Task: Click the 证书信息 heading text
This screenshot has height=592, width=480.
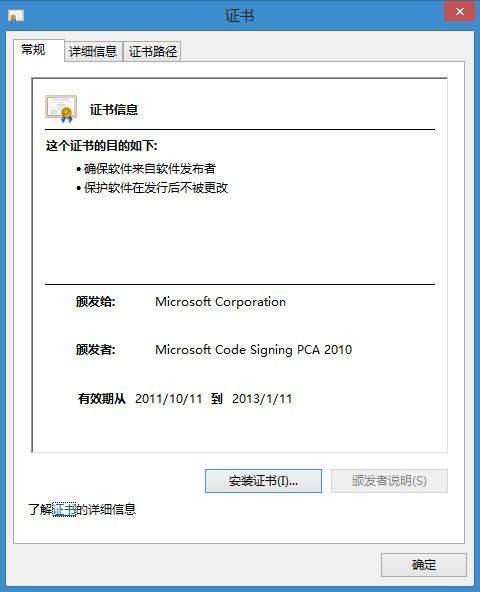Action: tap(114, 110)
